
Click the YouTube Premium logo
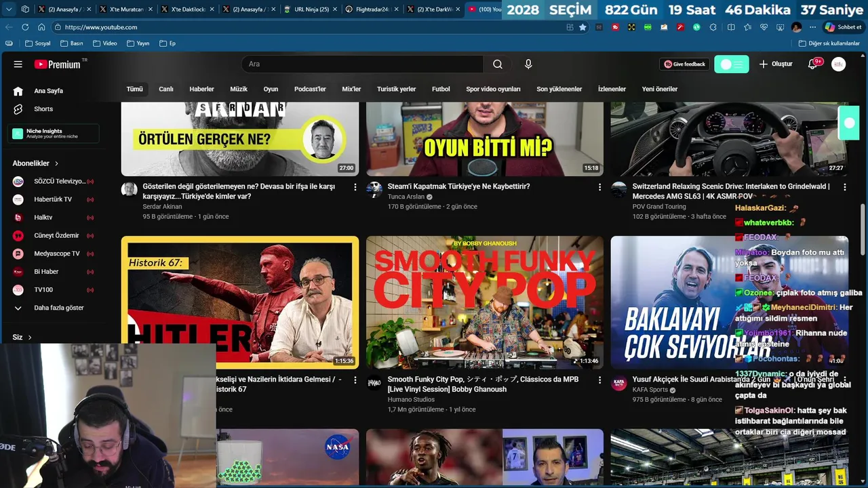(x=59, y=64)
